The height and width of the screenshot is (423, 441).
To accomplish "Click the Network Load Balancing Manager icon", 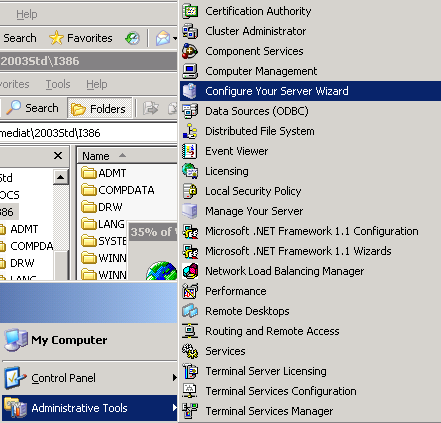I will pos(190,271).
